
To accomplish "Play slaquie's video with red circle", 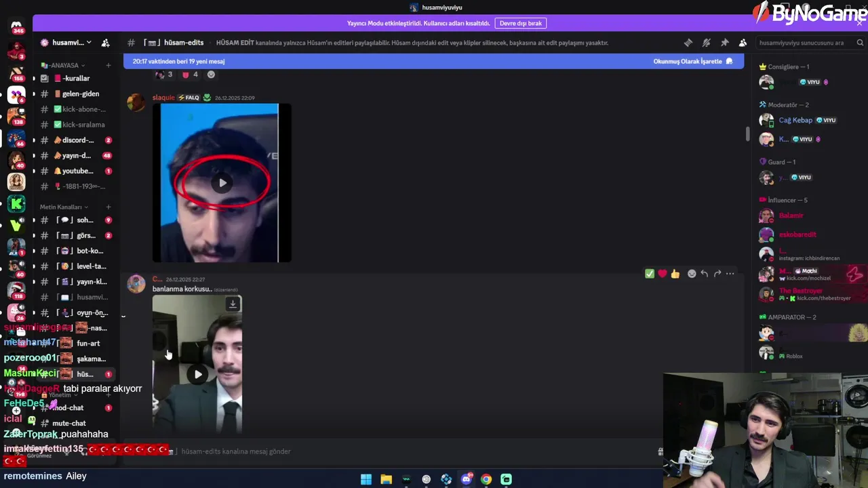I will click(222, 183).
